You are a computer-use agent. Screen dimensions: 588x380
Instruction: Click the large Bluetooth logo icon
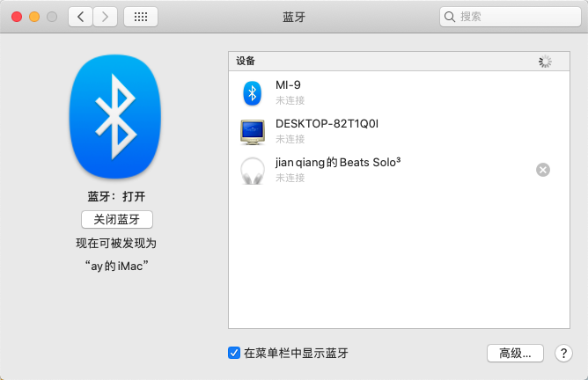point(115,116)
